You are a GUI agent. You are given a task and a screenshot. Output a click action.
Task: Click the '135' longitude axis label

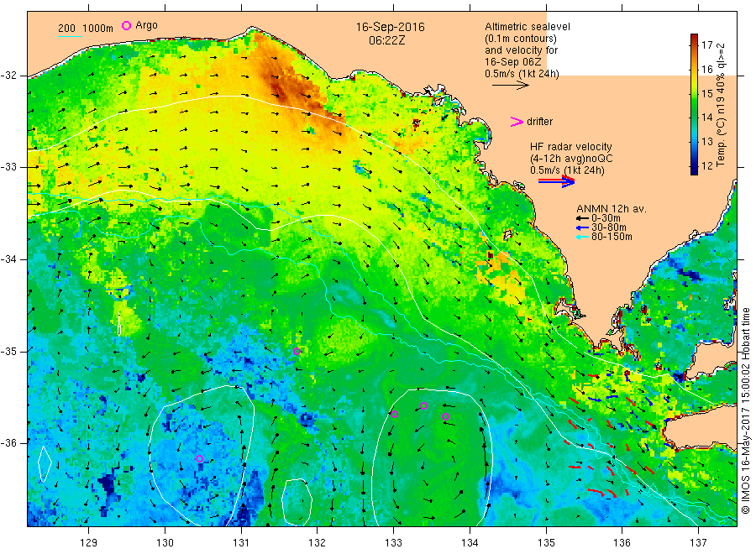point(546,543)
